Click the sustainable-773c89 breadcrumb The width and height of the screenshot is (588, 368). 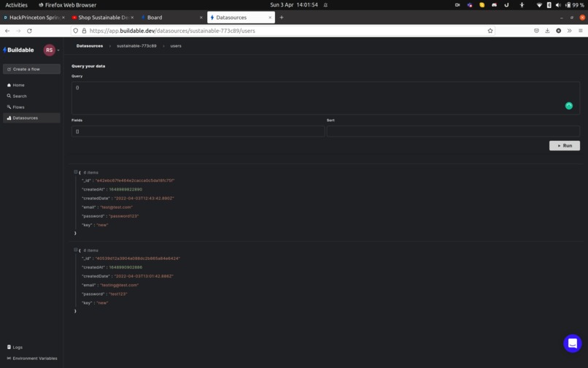(x=136, y=46)
